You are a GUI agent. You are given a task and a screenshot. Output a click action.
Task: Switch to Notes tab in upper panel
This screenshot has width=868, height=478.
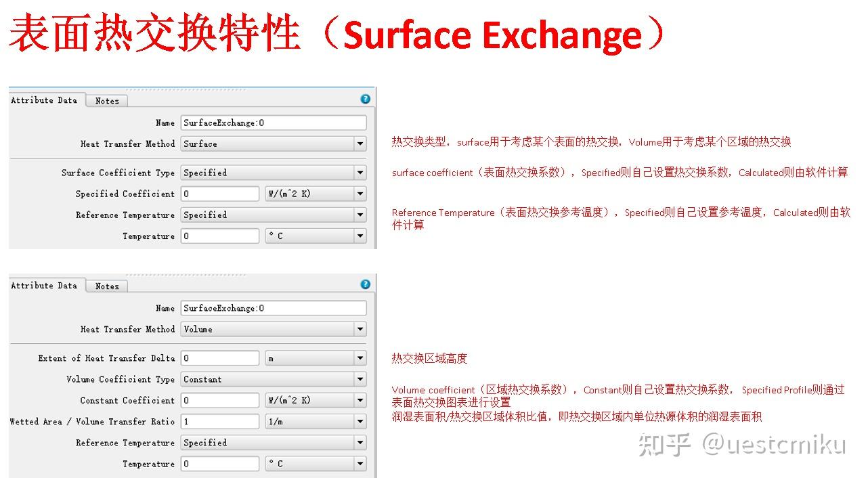107,101
